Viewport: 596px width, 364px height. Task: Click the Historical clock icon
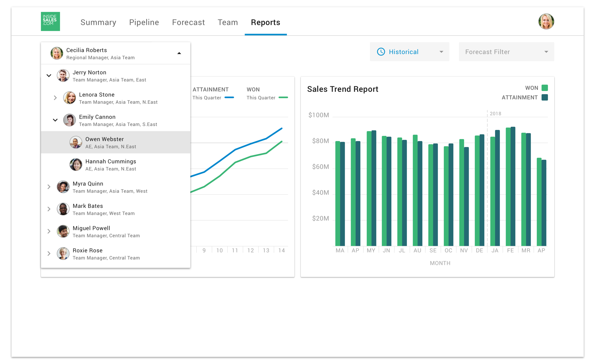pyautogui.click(x=381, y=52)
